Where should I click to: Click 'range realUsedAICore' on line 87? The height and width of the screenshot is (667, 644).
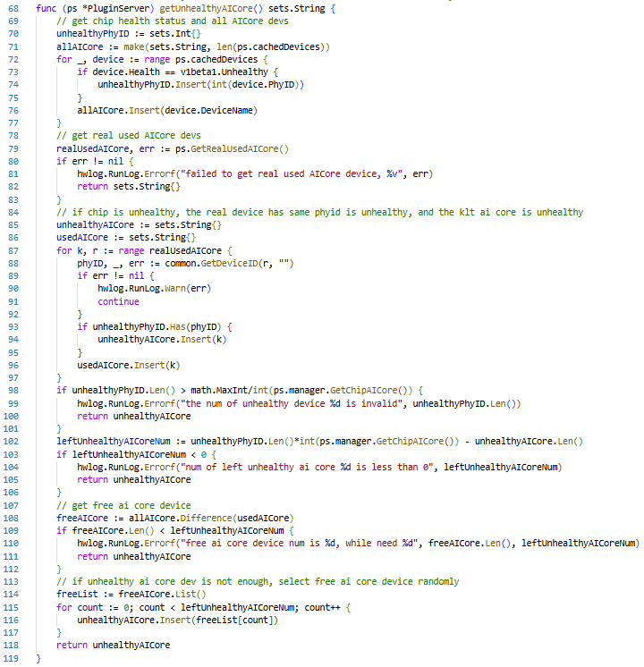point(170,251)
